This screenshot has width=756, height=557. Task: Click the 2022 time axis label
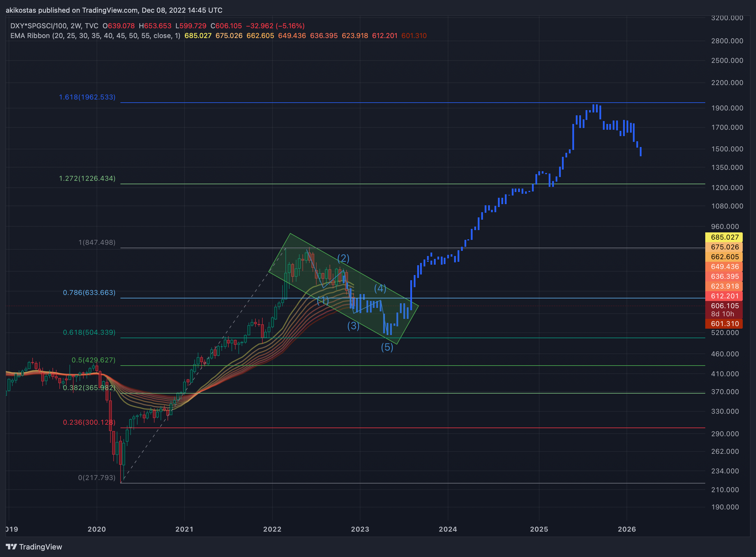[x=272, y=529]
